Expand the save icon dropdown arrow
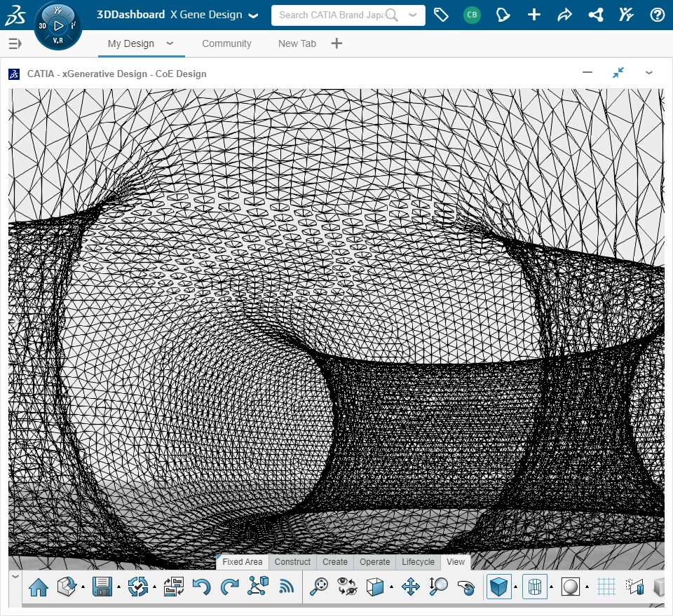This screenshot has height=616, width=673. [119, 587]
